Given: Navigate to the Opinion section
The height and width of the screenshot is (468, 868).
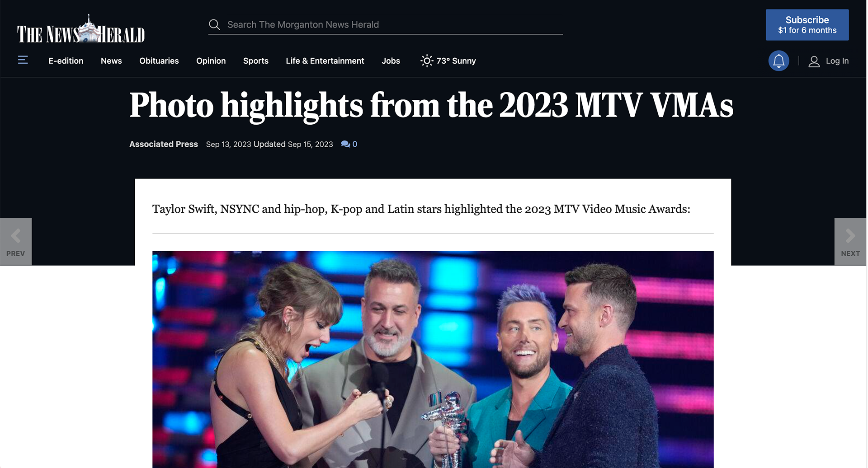Looking at the screenshot, I should pos(211,61).
